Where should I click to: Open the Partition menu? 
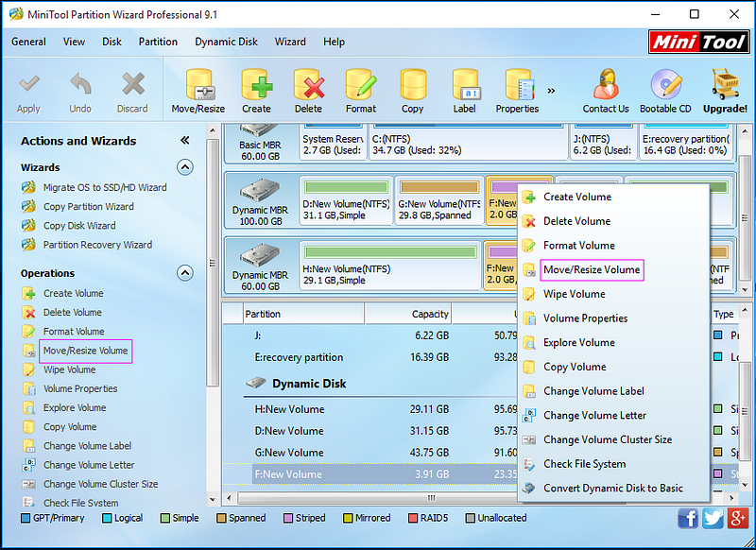click(158, 42)
